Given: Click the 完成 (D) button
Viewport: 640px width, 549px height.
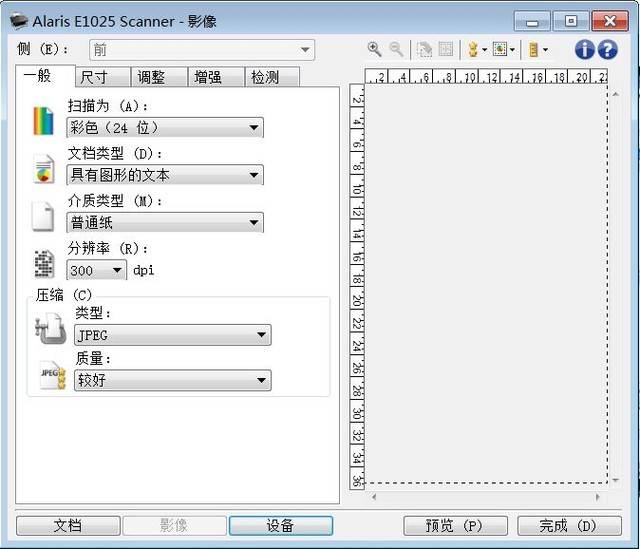Looking at the screenshot, I should (x=569, y=526).
